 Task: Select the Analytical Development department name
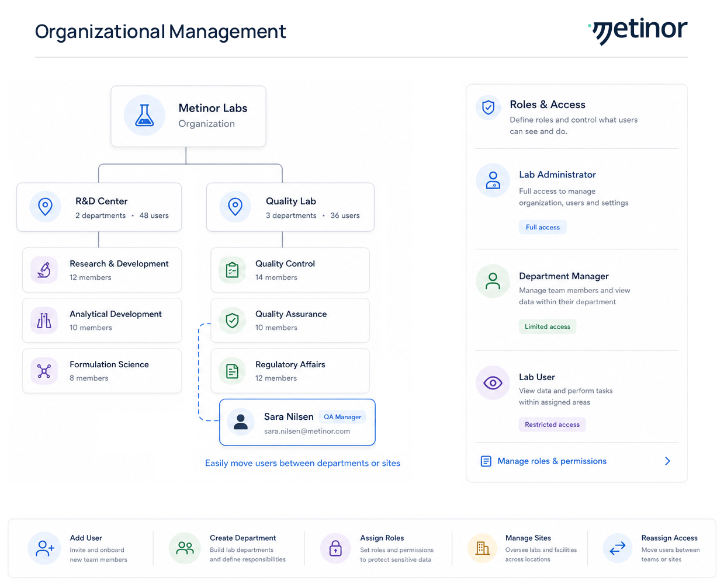coord(116,314)
